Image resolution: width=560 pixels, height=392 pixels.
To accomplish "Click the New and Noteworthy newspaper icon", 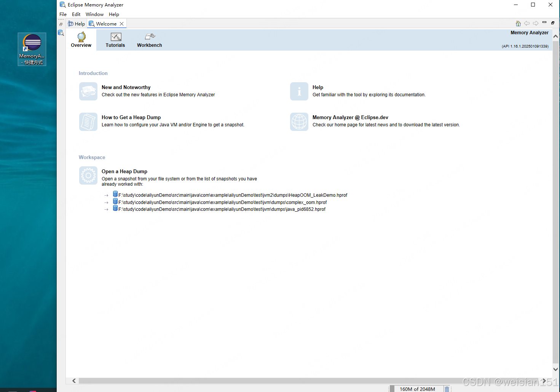I will pos(88,91).
